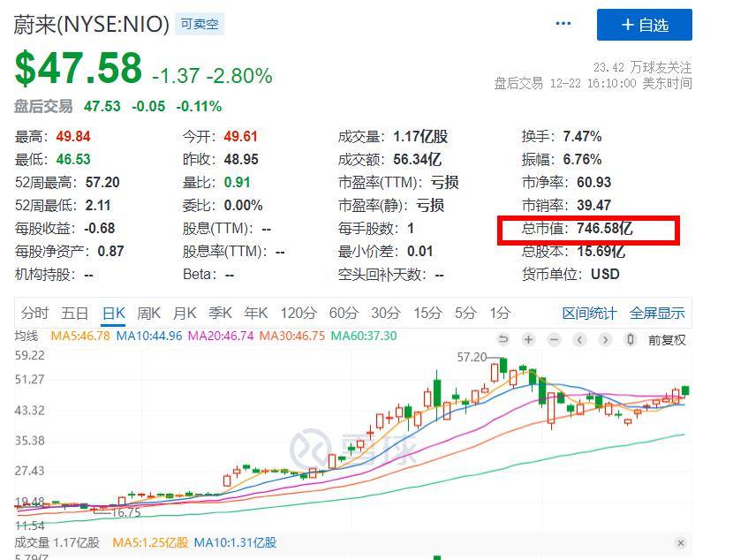This screenshot has height=560, width=733.
Task: Select the 月K chart tab
Action: [x=185, y=313]
